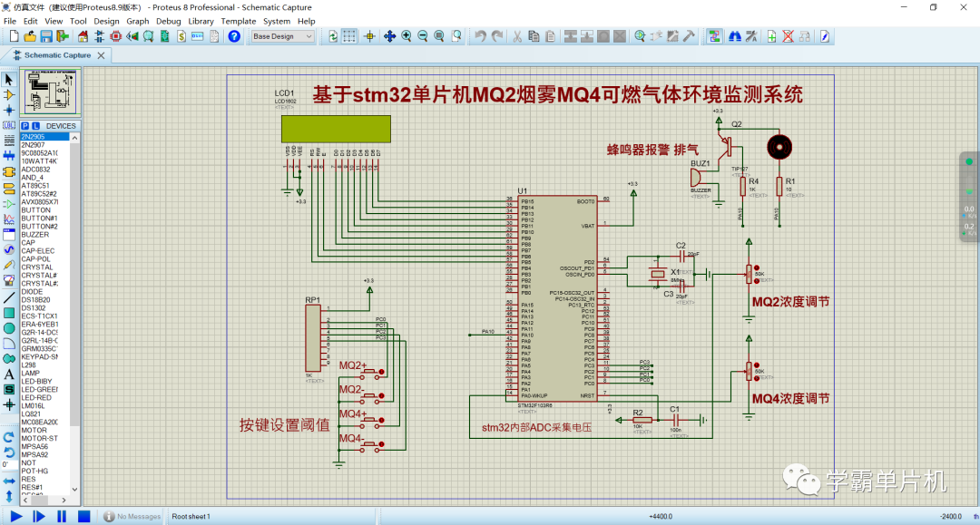Toggle the grid display icon
Viewport: 980px width, 525px height.
pos(349,35)
